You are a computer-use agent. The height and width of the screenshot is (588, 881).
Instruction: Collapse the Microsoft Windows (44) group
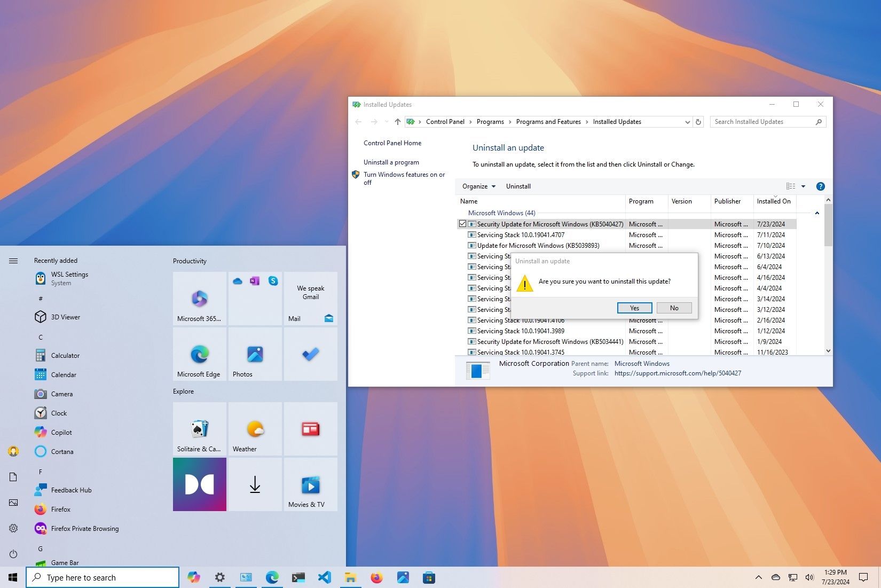point(817,213)
